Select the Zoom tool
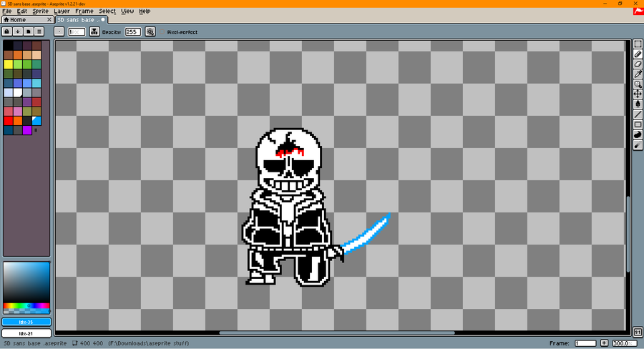 638,84
